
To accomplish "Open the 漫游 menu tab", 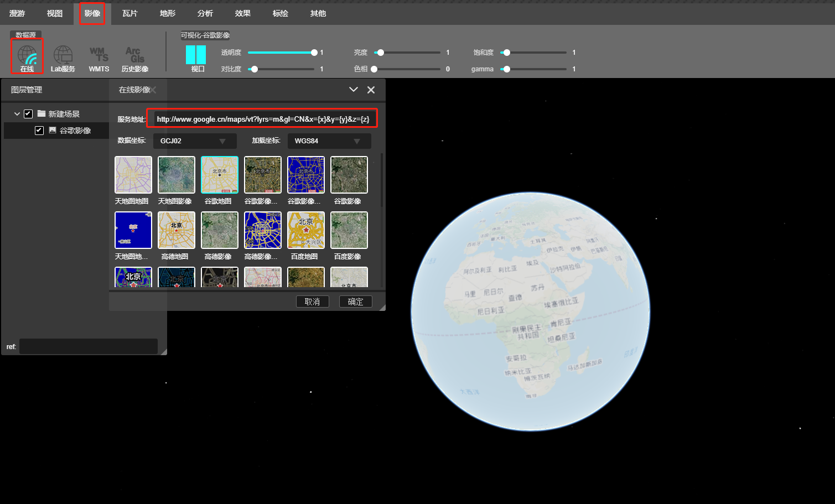I will click(17, 13).
